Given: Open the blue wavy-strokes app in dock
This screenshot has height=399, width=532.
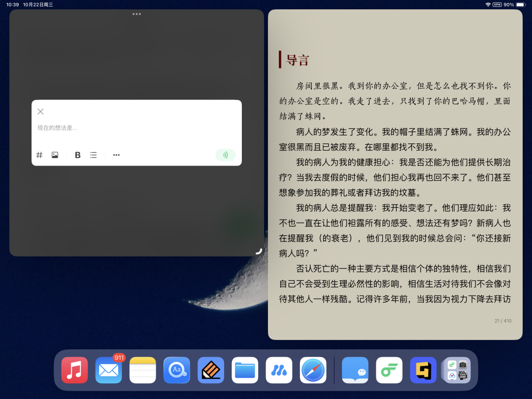Looking at the screenshot, I should pyautogui.click(x=279, y=370).
